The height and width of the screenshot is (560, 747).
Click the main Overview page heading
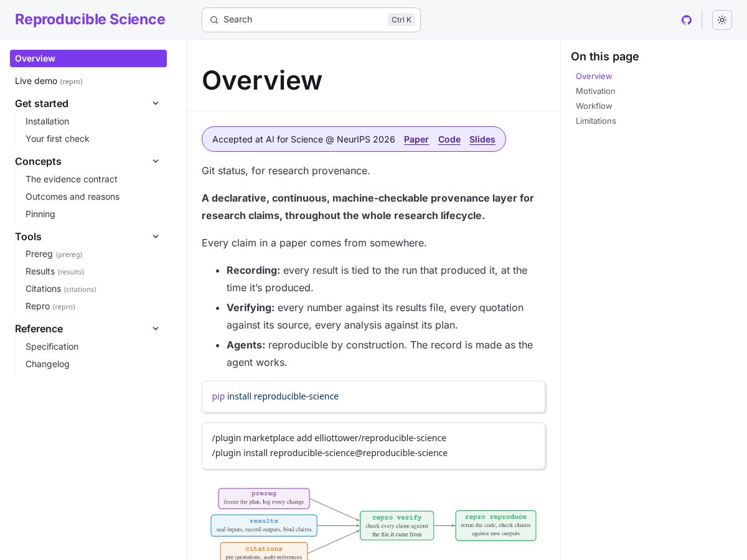click(262, 80)
